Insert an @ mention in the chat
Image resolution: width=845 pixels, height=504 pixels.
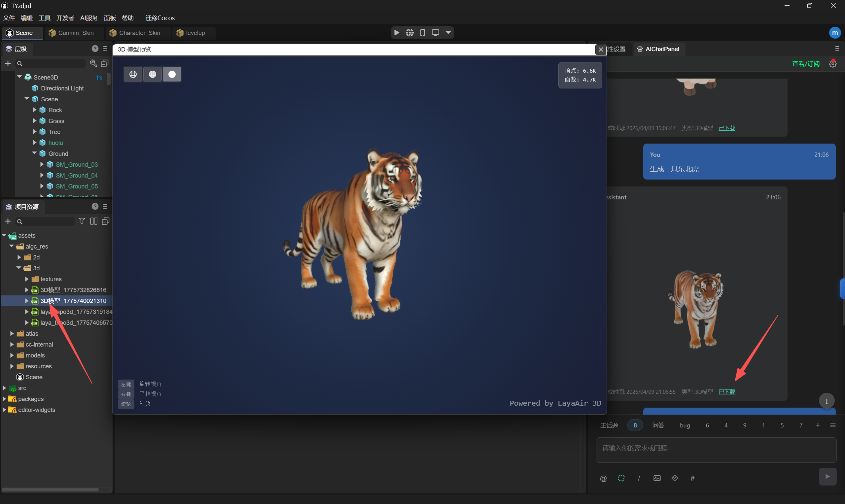point(603,478)
